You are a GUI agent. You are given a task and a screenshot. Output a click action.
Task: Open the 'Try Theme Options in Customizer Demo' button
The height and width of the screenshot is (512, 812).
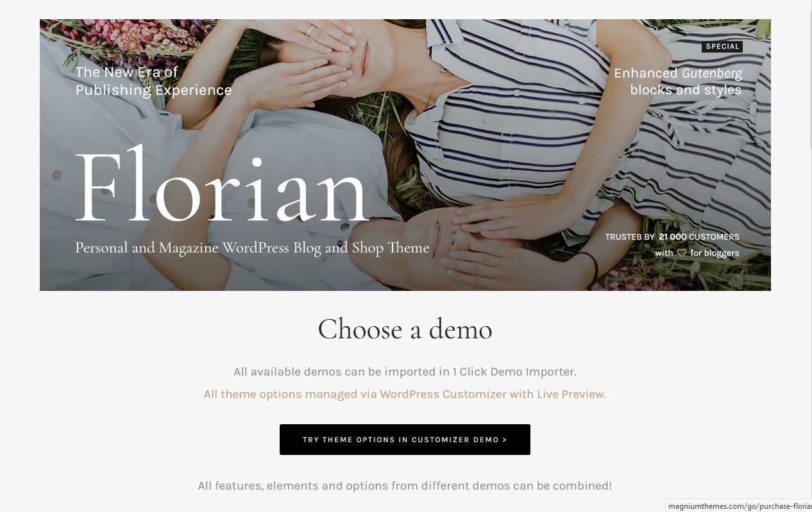pyautogui.click(x=405, y=440)
